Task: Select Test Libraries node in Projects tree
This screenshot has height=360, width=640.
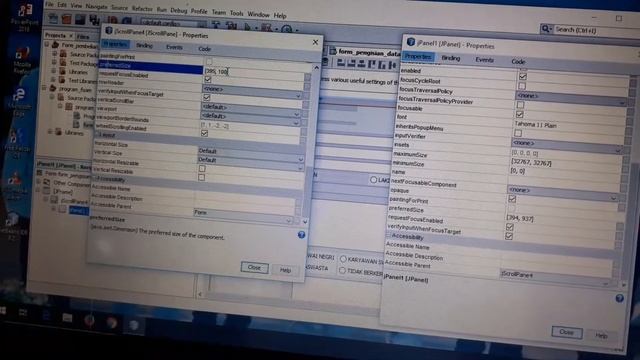Action: coord(82,81)
